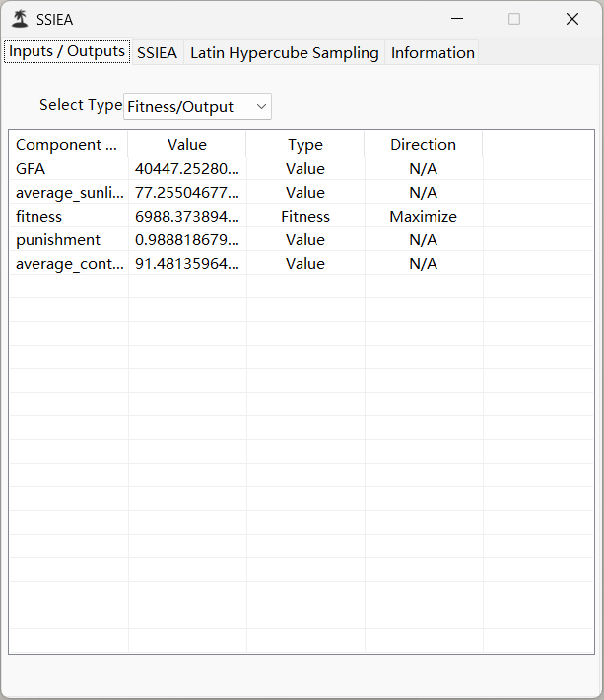
Task: Click the Component column header
Action: 68,144
